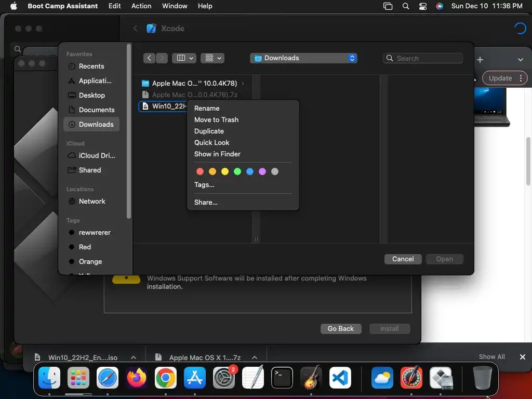The image size is (532, 399).
Task: Apply the red tag color
Action: pos(200,171)
